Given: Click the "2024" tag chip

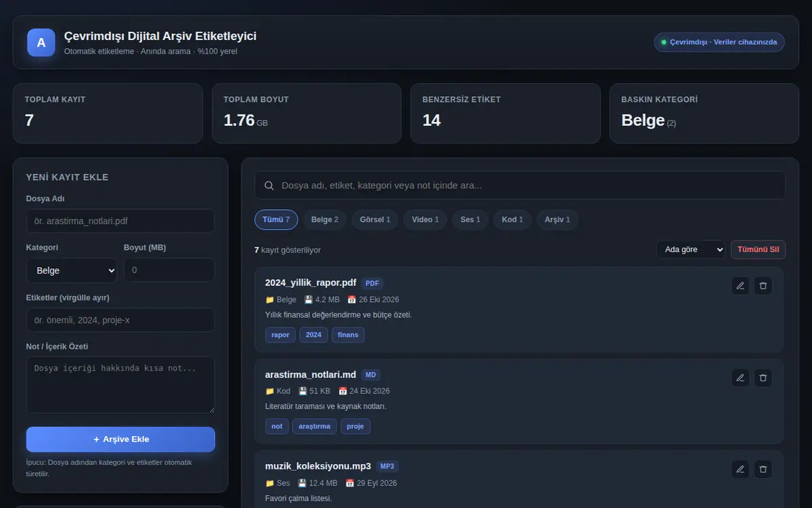Looking at the screenshot, I should click(314, 335).
